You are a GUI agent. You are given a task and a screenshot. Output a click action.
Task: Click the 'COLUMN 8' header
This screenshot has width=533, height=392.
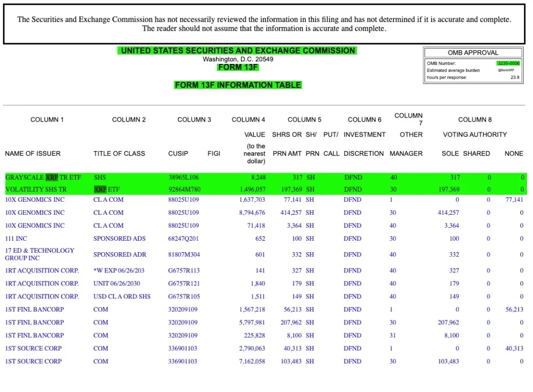[475, 120]
